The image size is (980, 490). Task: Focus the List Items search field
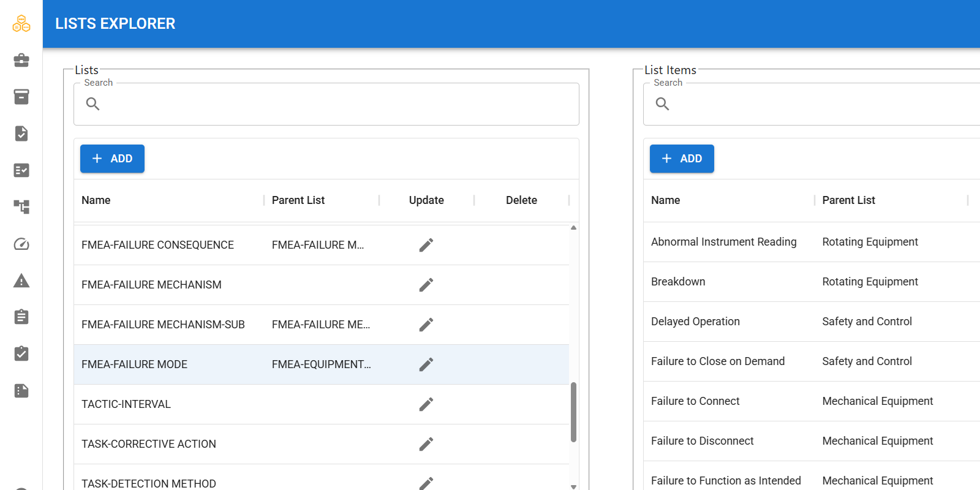tap(812, 104)
